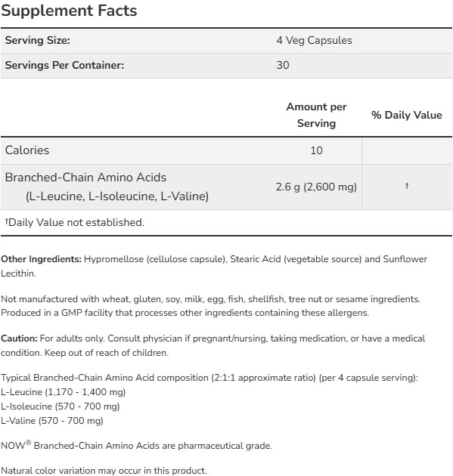Click the % Daily Value column header
This screenshot has width=453, height=476.
pyautogui.click(x=407, y=115)
